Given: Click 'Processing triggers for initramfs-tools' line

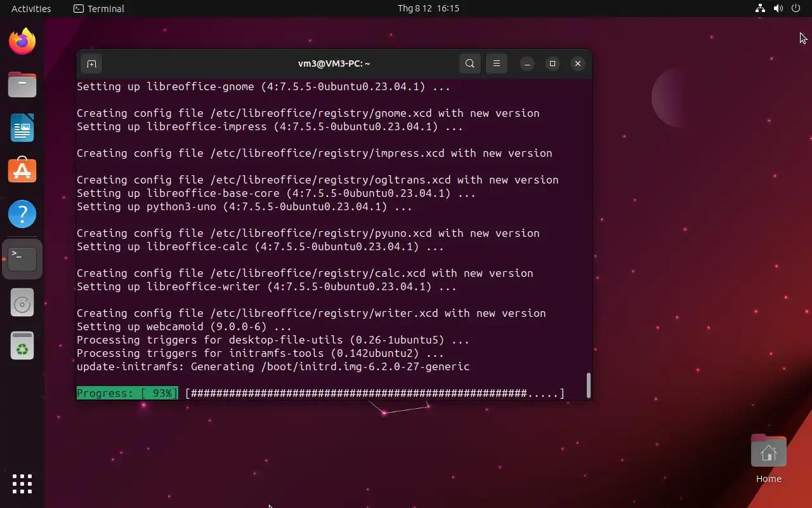Looking at the screenshot, I should [260, 353].
